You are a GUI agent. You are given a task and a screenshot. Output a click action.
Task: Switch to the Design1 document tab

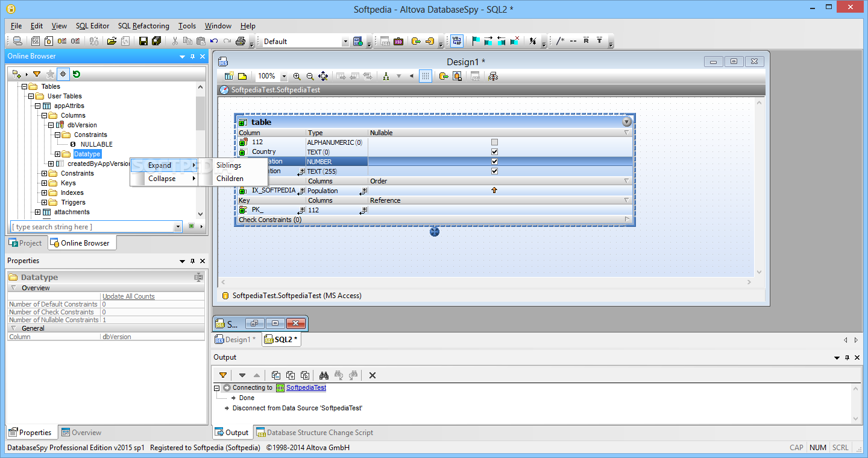pyautogui.click(x=236, y=340)
